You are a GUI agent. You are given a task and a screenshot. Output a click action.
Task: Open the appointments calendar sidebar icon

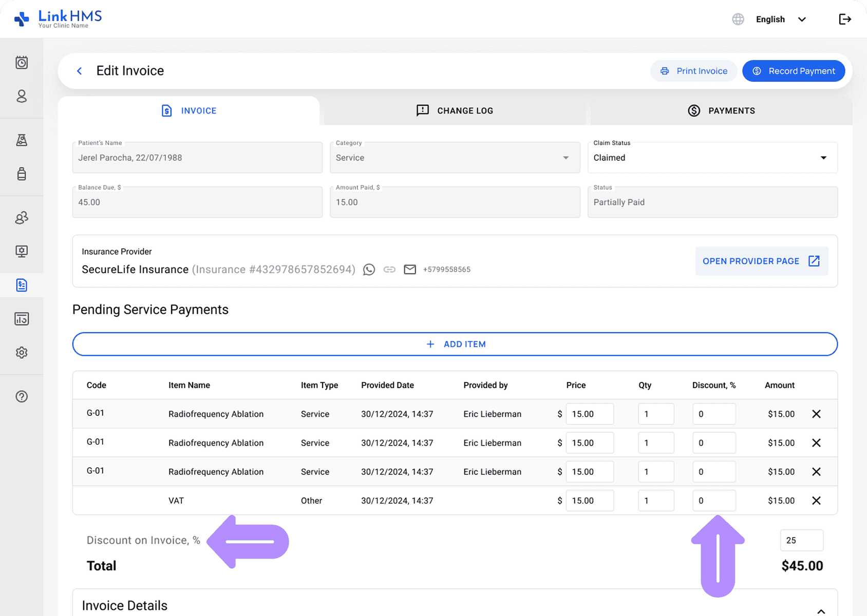tap(22, 63)
